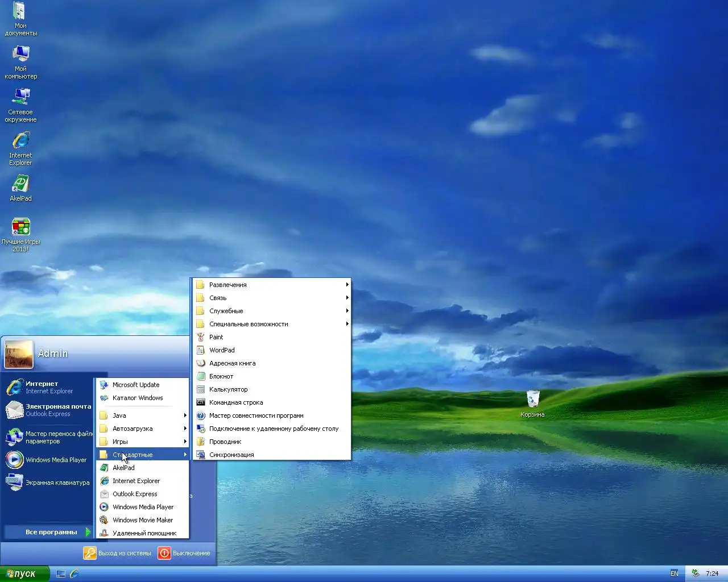
Task: Expand the Служебные submenu
Action: [x=271, y=311]
